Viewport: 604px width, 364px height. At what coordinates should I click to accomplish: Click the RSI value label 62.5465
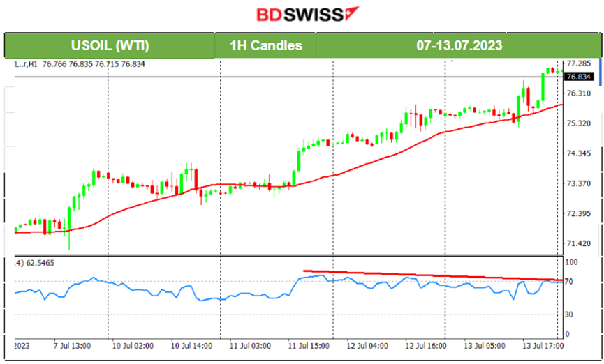43,263
